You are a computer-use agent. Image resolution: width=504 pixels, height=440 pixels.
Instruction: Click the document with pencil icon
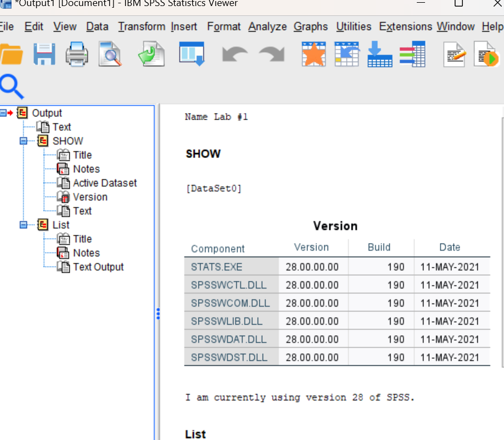click(x=455, y=54)
